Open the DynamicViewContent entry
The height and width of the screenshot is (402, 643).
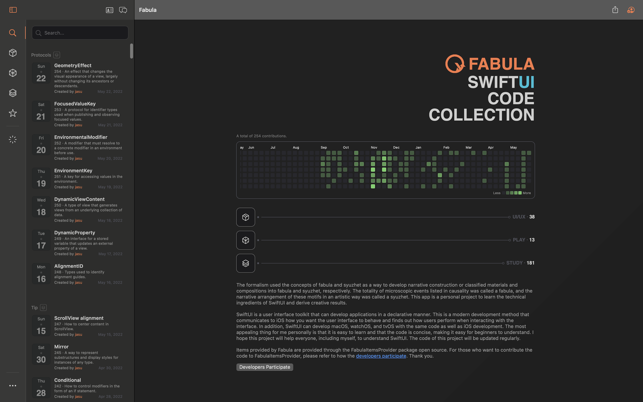78,210
